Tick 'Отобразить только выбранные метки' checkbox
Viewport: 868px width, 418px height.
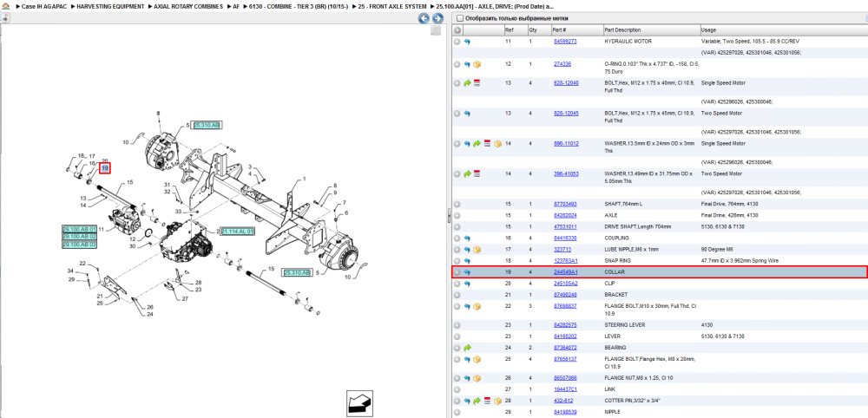459,18
